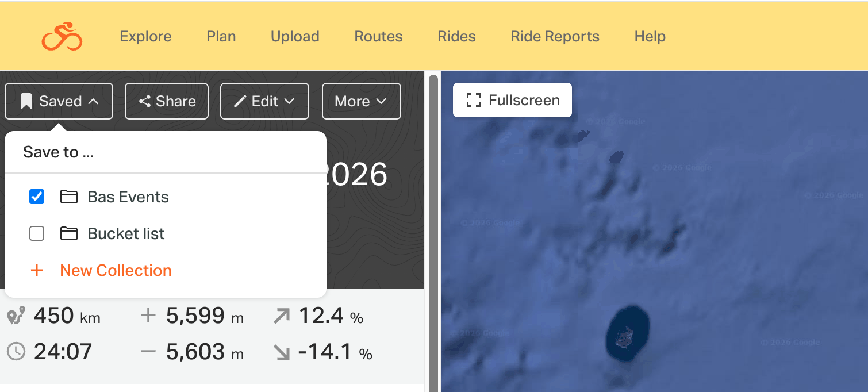Click the Bas Events folder icon
This screenshot has width=868, height=392.
coord(69,197)
